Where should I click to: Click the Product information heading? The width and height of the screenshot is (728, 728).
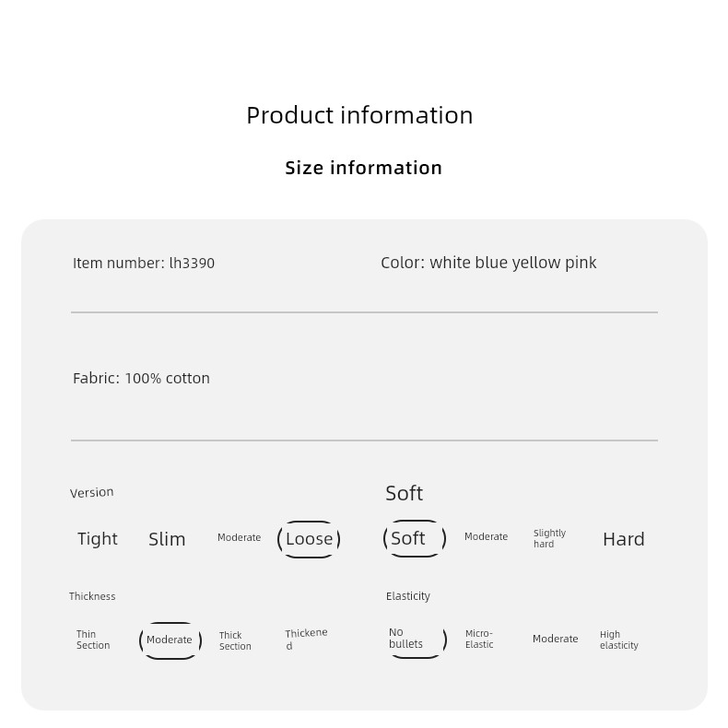359,115
